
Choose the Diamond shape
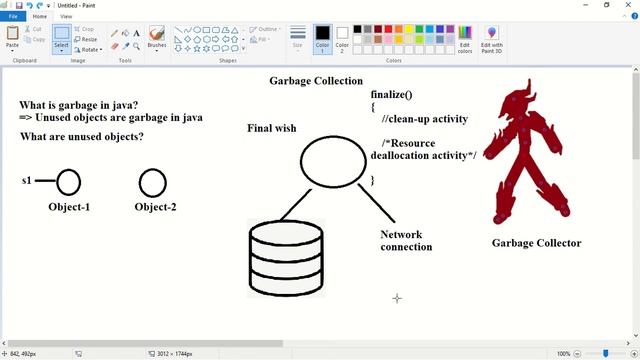187,39
